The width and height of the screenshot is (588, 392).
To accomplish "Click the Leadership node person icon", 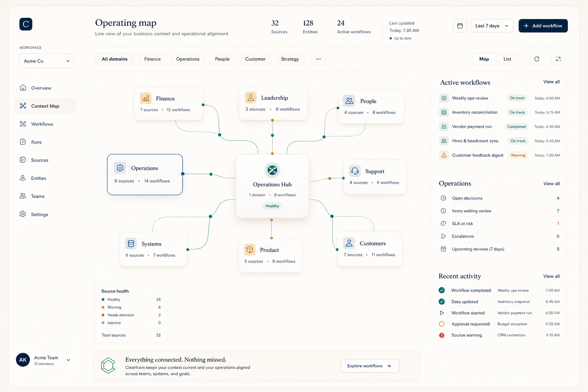I will (x=251, y=98).
